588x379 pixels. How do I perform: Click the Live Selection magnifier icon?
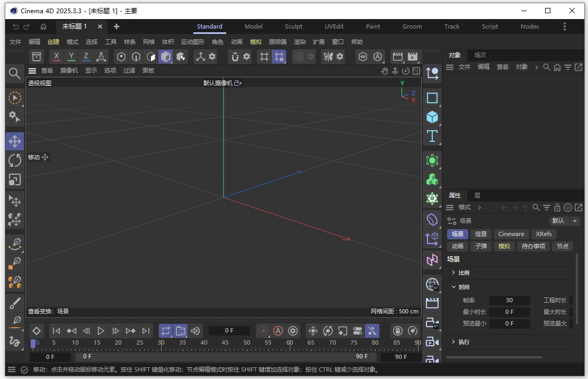[14, 74]
